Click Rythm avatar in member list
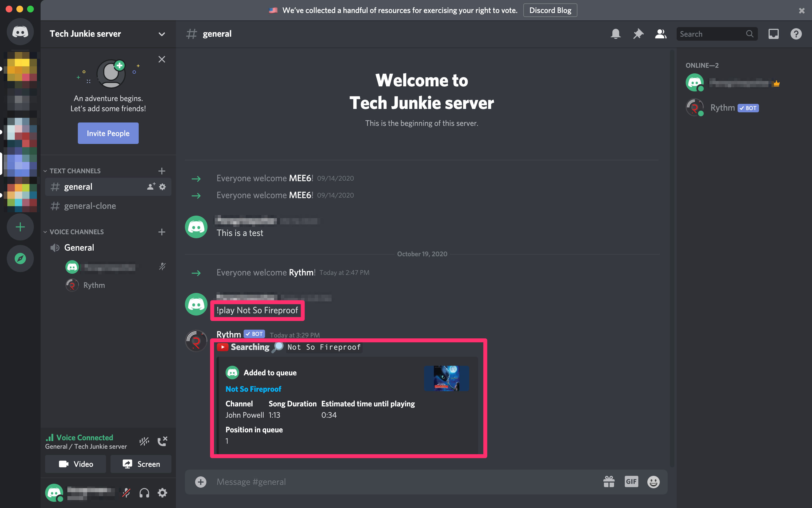 click(x=694, y=108)
